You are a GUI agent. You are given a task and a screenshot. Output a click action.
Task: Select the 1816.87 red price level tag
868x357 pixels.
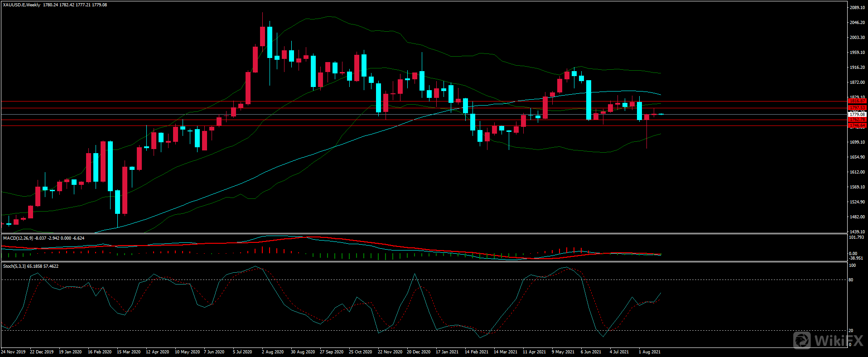857,101
